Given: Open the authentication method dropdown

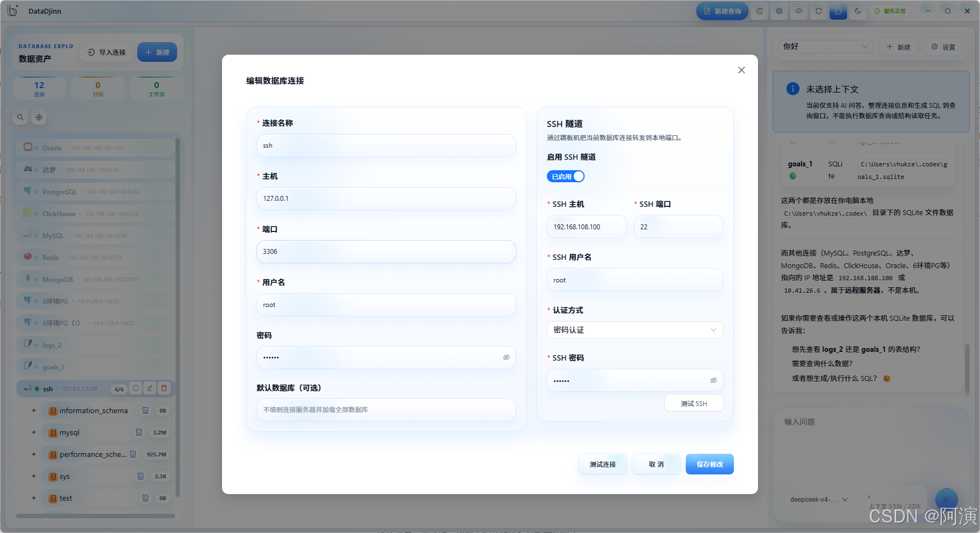Looking at the screenshot, I should (x=635, y=330).
